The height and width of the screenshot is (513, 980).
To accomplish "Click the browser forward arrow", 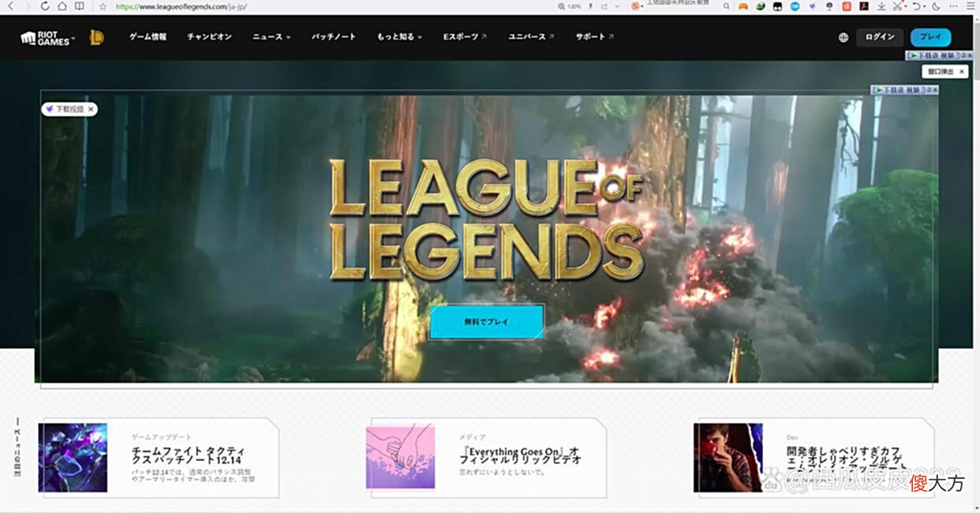I will pos(28,6).
